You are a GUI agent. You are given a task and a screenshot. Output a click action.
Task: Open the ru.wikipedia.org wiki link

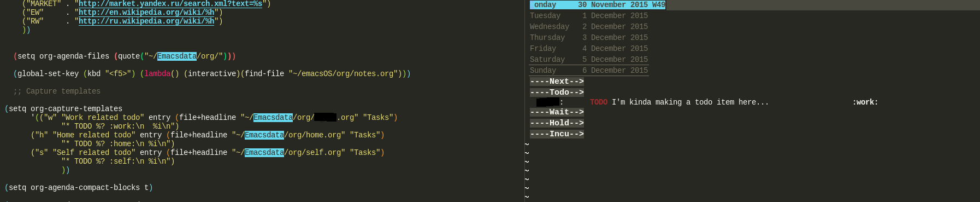pos(146,21)
